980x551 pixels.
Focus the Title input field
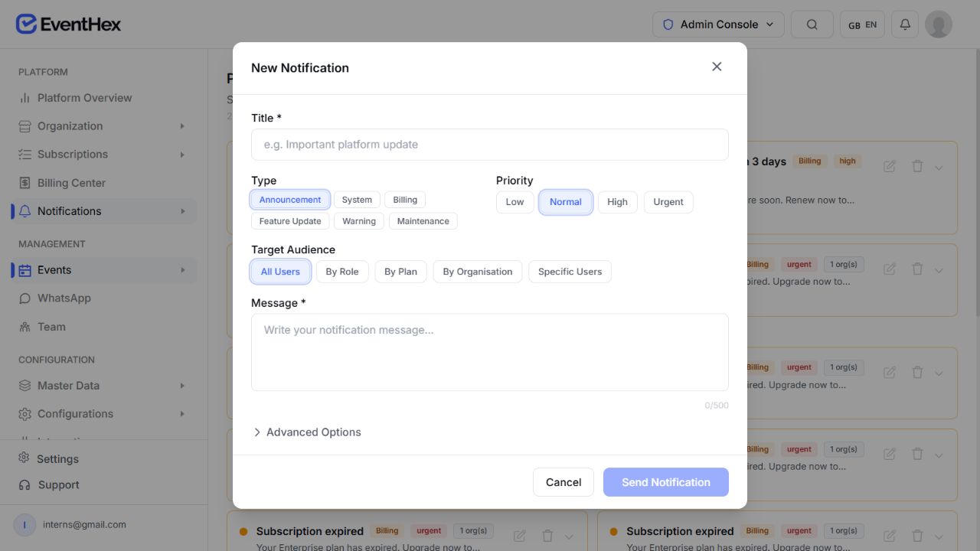490,145
